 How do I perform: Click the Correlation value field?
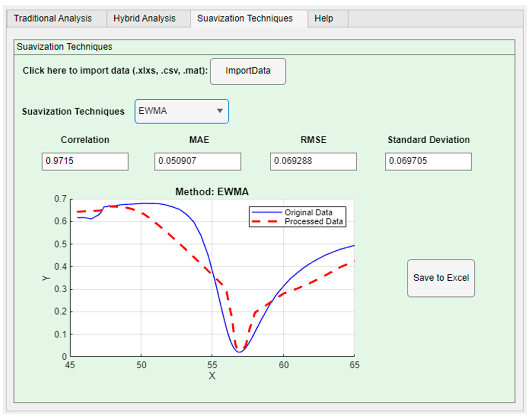85,161
